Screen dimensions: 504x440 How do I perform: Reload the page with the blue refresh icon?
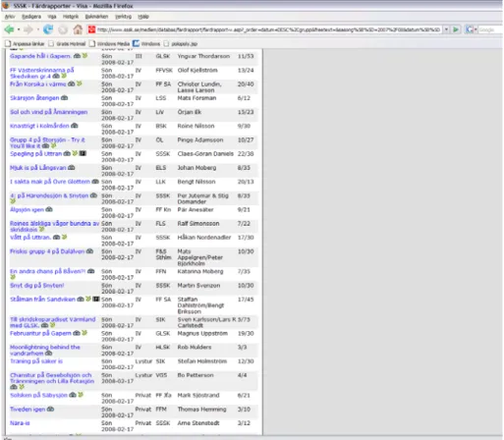point(48,29)
